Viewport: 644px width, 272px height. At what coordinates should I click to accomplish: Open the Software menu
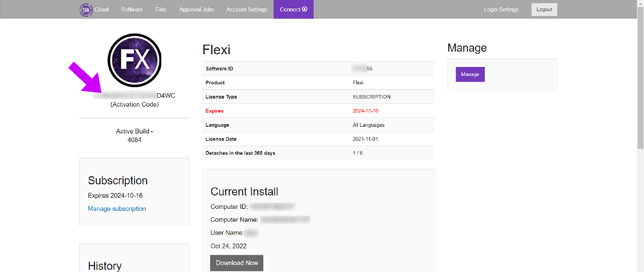132,9
